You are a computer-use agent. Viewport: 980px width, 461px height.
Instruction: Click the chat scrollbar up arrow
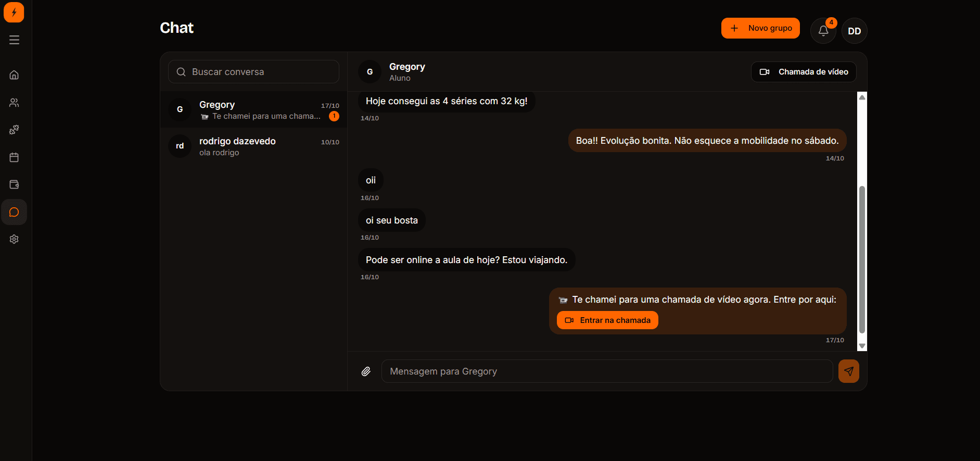tap(862, 97)
